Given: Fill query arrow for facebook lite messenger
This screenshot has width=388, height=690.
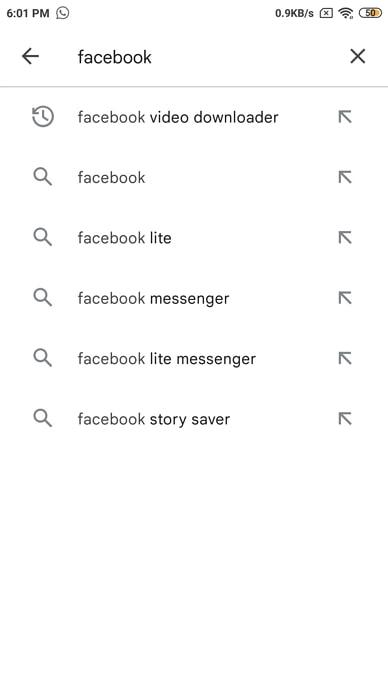Looking at the screenshot, I should pos(345,358).
